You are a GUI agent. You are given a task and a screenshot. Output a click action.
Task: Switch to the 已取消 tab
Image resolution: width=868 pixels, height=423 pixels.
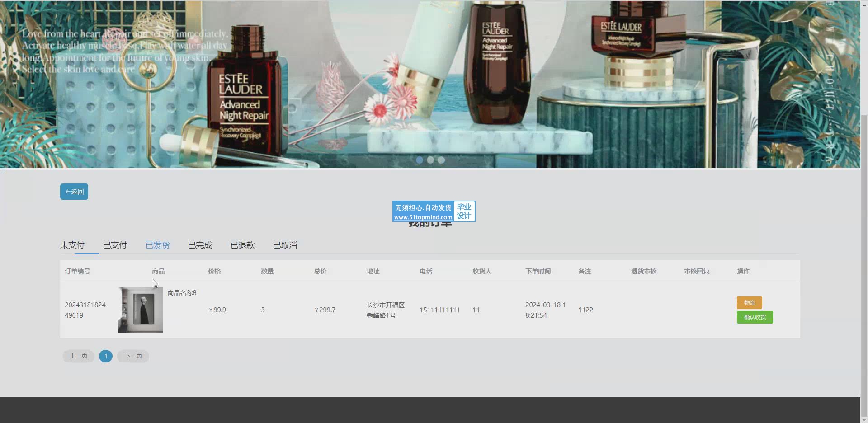coord(285,245)
